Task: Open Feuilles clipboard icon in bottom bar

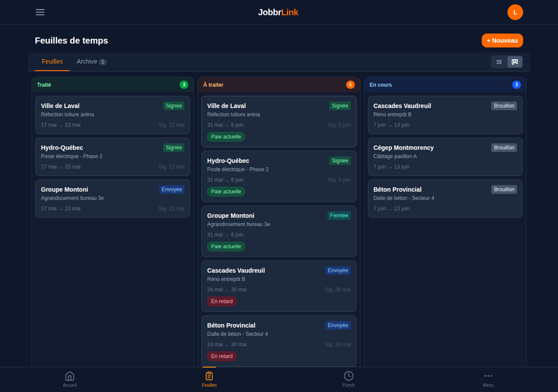Action: click(209, 376)
